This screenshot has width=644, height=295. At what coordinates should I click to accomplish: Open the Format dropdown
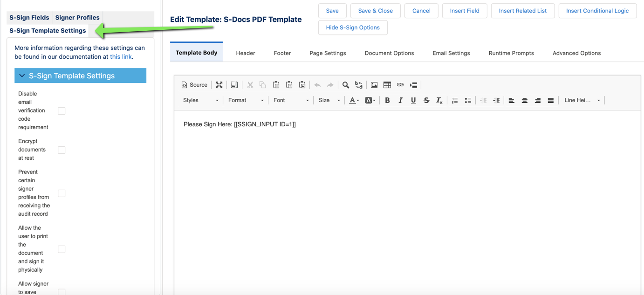point(246,100)
